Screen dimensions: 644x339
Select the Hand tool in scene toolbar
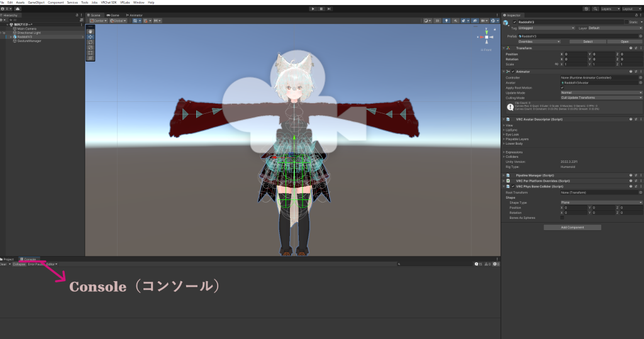[x=91, y=31]
